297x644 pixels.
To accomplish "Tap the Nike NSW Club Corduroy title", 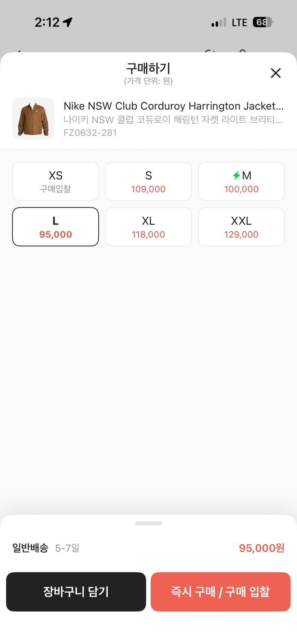I will click(173, 106).
